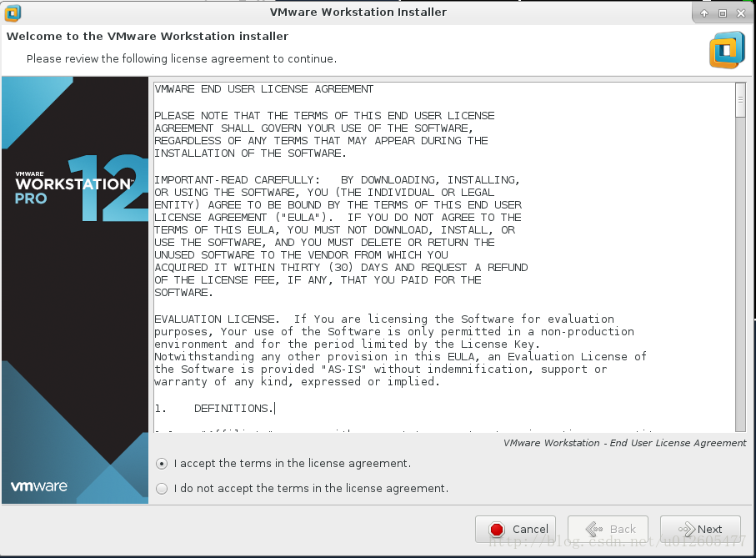
Task: Maximize the installer window
Action: pos(723,13)
